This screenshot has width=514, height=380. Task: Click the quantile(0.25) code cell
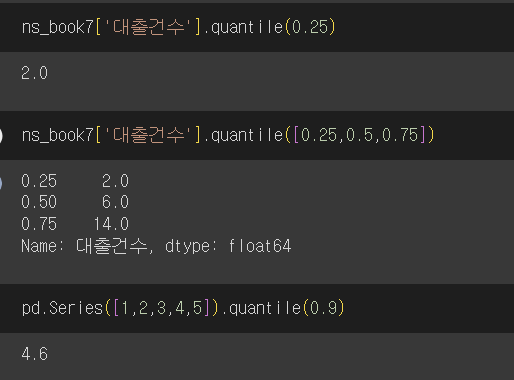point(257,27)
